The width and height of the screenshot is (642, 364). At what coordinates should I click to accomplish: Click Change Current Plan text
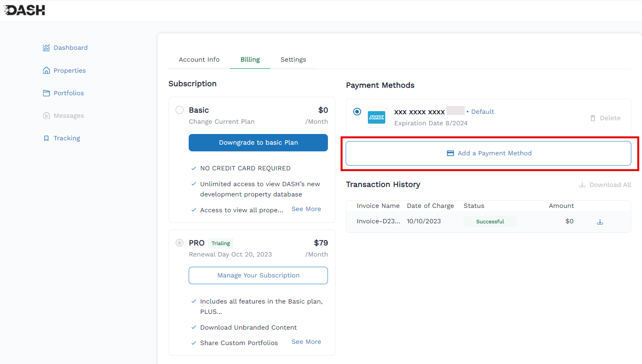(222, 122)
